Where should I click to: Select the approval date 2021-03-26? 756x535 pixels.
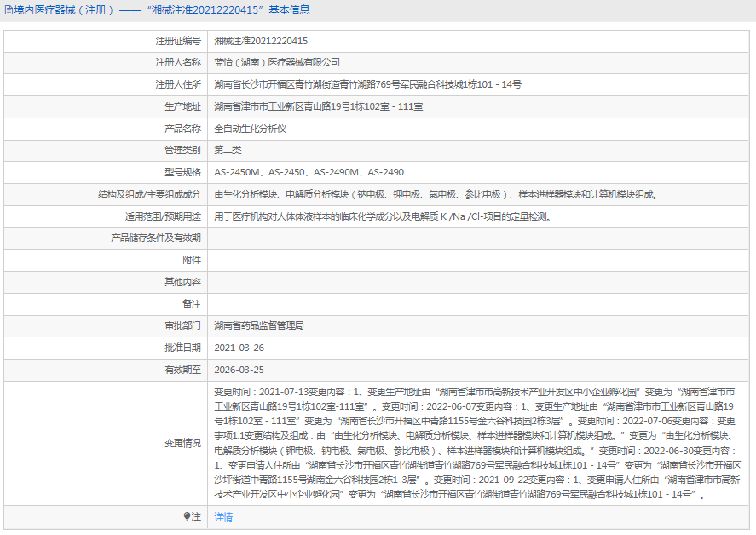pyautogui.click(x=239, y=348)
